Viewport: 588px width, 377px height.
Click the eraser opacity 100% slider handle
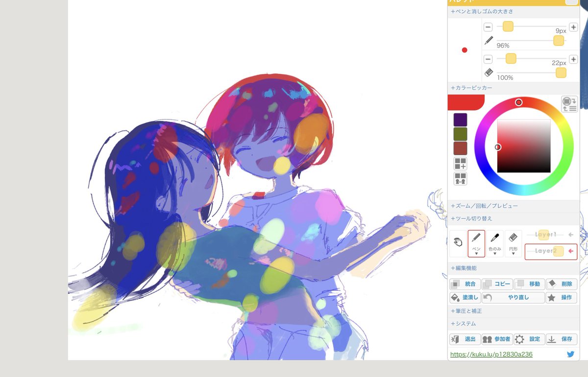[561, 72]
